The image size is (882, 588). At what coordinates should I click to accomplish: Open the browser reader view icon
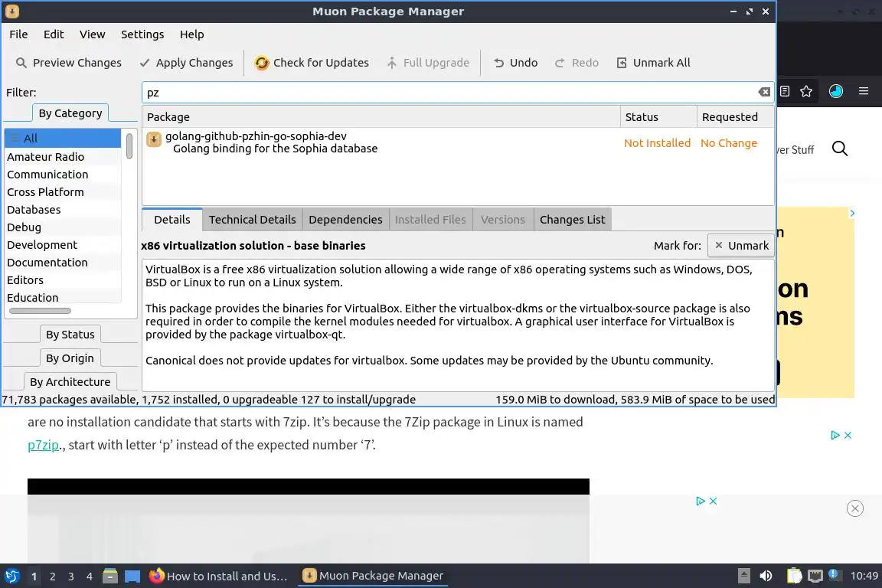click(x=785, y=91)
